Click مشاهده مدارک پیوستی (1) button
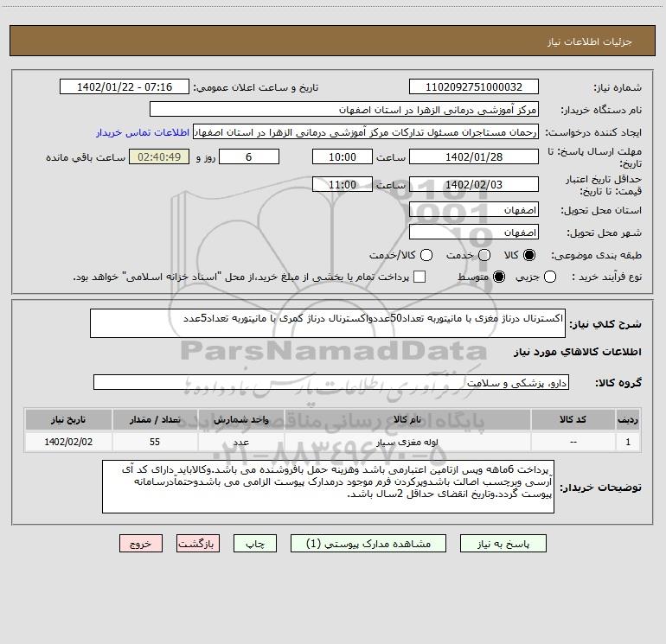Screen dimensions: 666x644 click(x=368, y=544)
